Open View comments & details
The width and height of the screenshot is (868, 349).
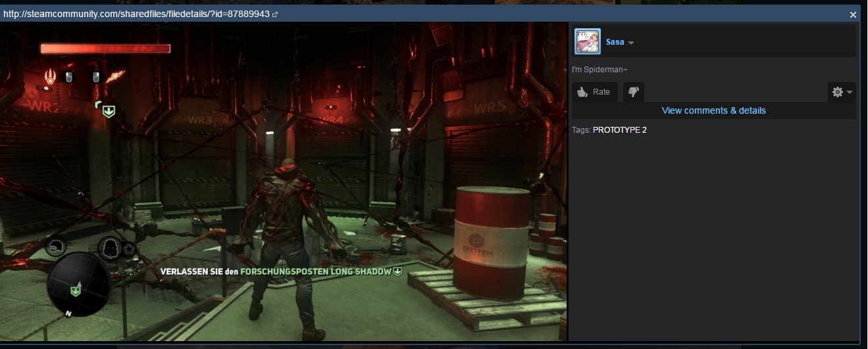click(713, 110)
